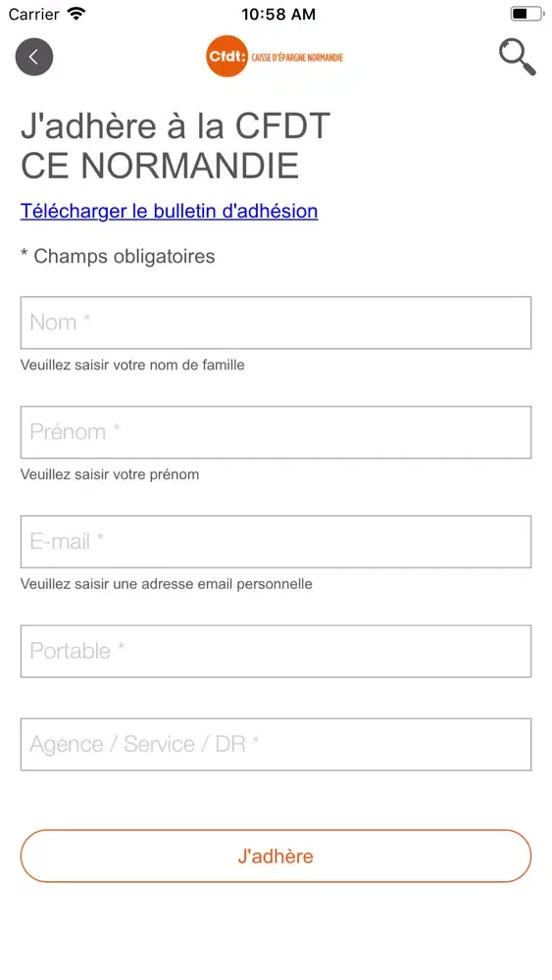Open Télécharger le bulletin d'adhésion link
Image resolution: width=552 pixels, height=980 pixels.
click(x=169, y=211)
